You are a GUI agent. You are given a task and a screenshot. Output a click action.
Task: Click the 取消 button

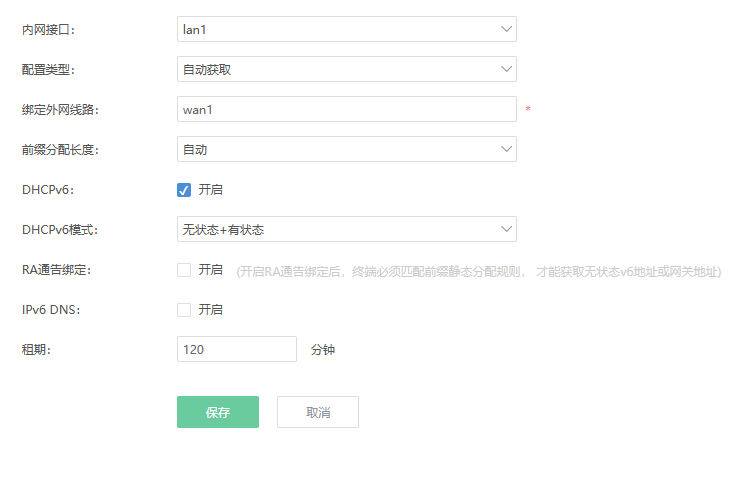tap(318, 412)
